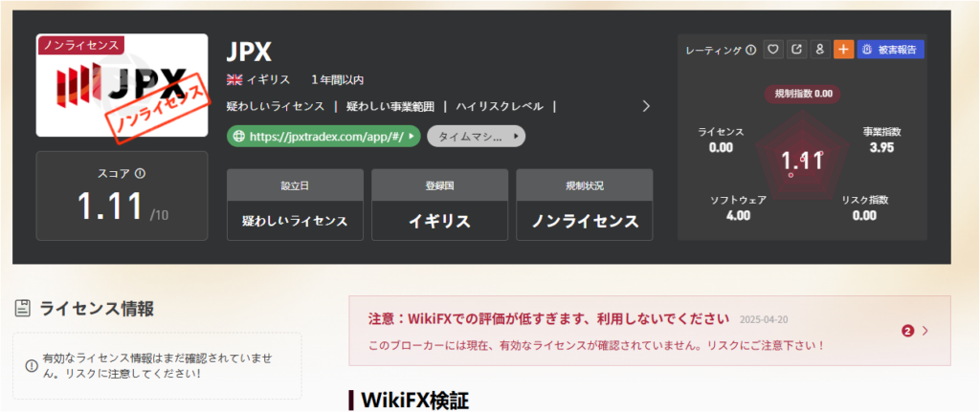
Task: Click the red ノンライセンス label on logo
Action: click(x=81, y=45)
